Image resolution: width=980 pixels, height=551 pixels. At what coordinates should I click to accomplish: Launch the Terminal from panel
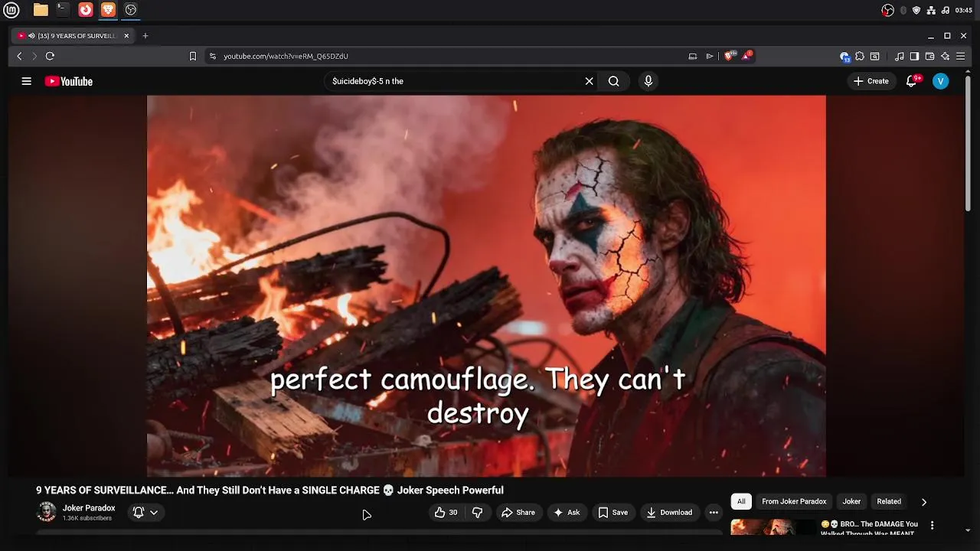pyautogui.click(x=63, y=10)
